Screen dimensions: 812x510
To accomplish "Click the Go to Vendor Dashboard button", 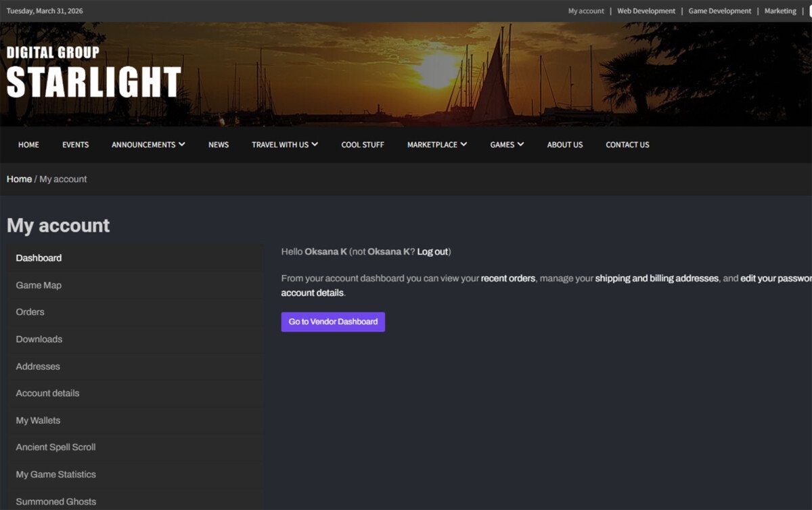I will coord(333,322).
